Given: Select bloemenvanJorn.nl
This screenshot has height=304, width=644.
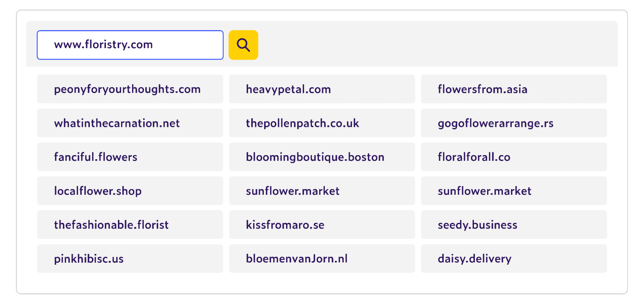Looking at the screenshot, I should pyautogui.click(x=322, y=258).
